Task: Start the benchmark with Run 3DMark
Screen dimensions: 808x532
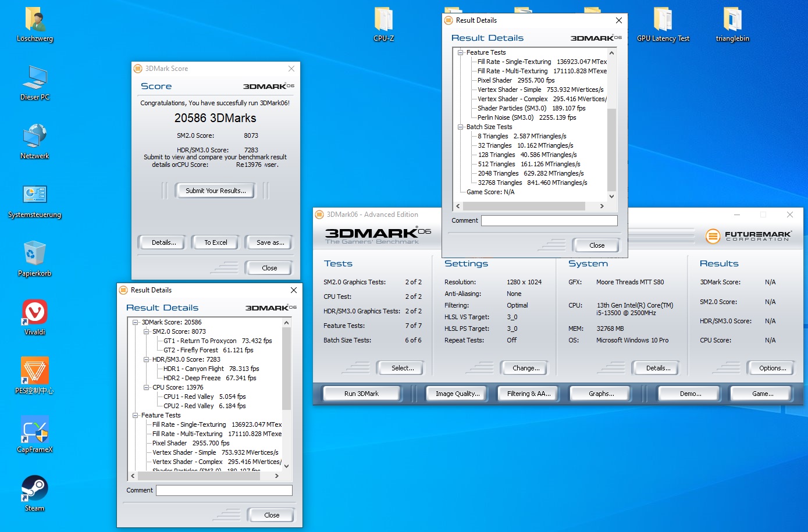Action: click(x=361, y=394)
